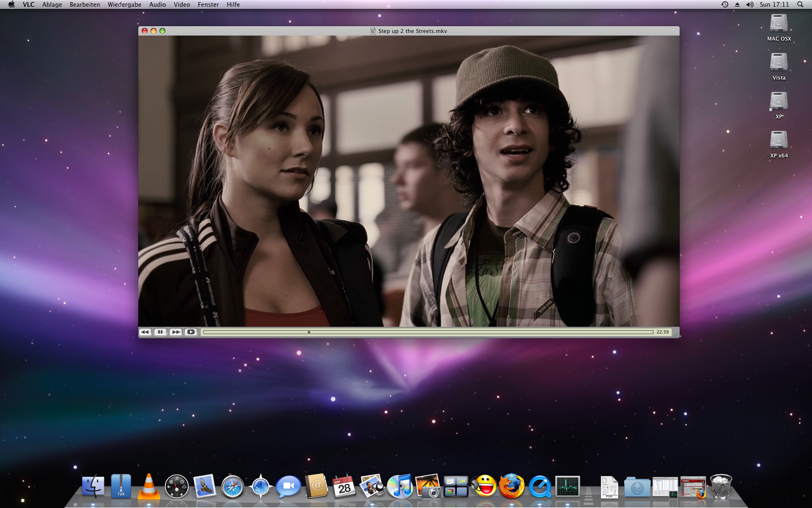The width and height of the screenshot is (812, 508).
Task: Open the volume control in the menu bar
Action: click(750, 5)
